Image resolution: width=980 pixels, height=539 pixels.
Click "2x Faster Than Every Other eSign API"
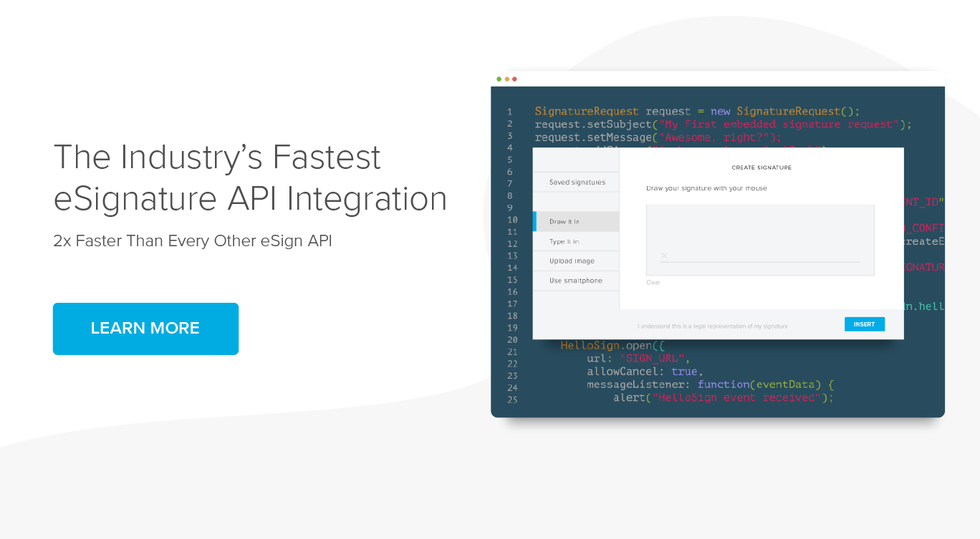pos(193,241)
